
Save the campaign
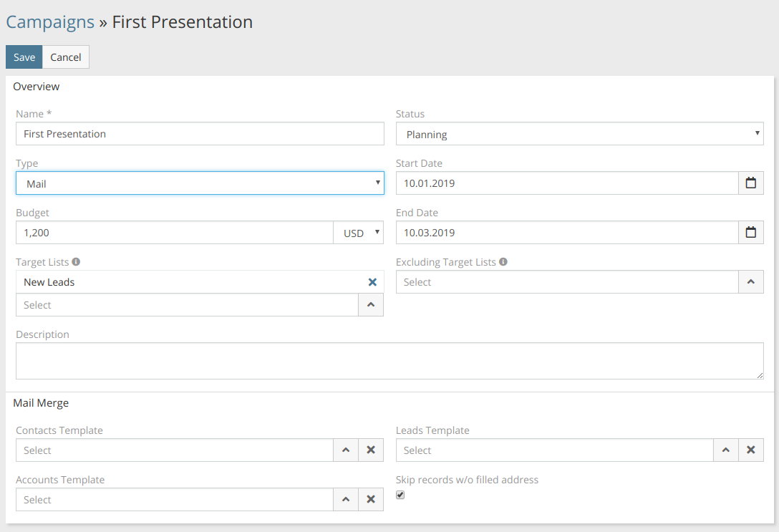tap(24, 57)
